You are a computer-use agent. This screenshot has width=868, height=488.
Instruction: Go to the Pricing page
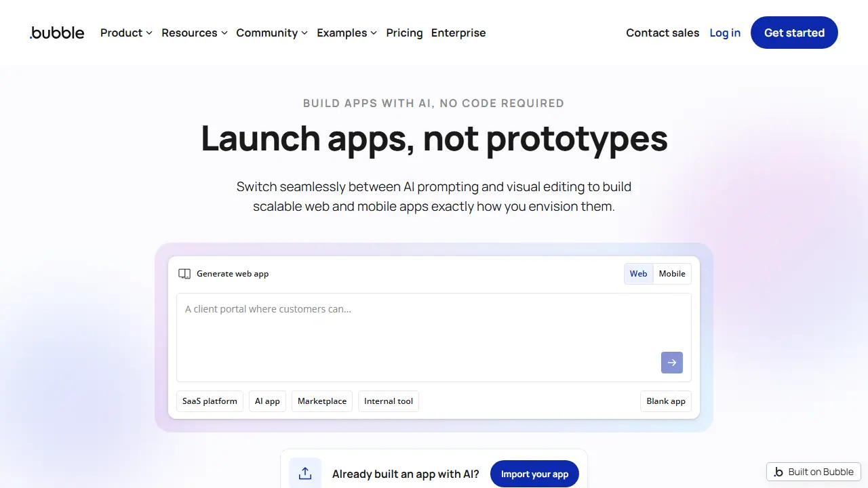(404, 33)
